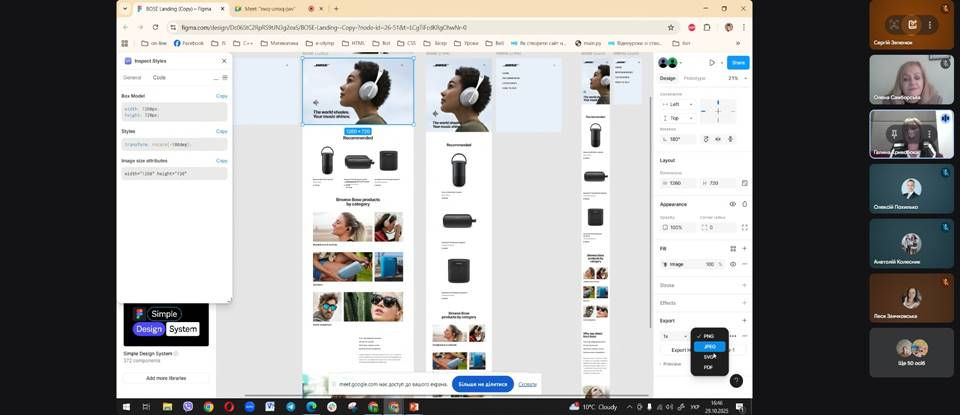960x415 pixels.
Task: Open Opera browser from taskbar
Action: click(x=229, y=406)
